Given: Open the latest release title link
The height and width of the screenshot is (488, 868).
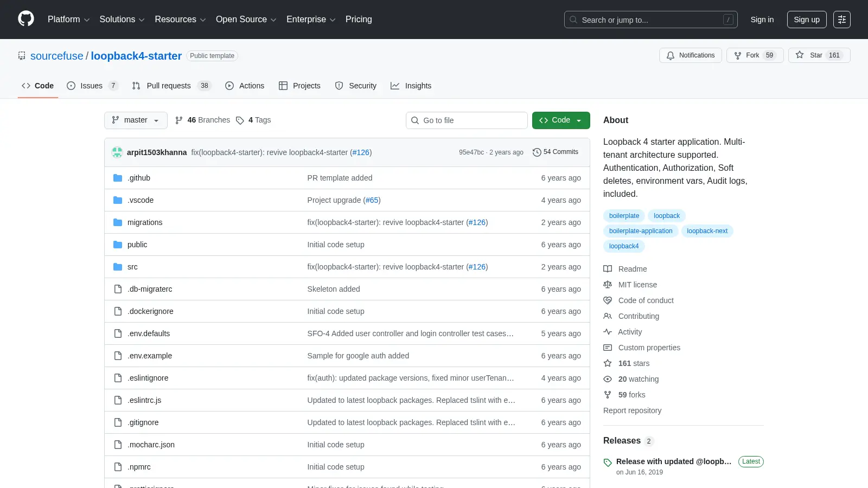Looking at the screenshot, I should [674, 461].
